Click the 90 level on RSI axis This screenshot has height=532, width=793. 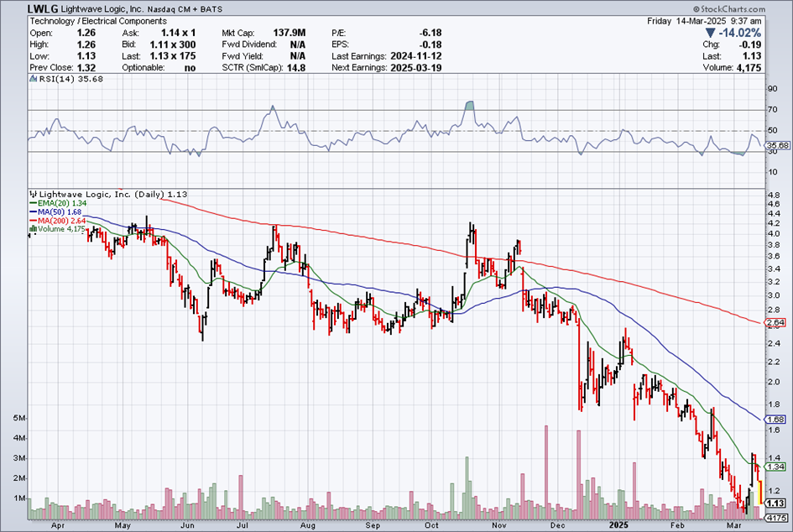772,89
